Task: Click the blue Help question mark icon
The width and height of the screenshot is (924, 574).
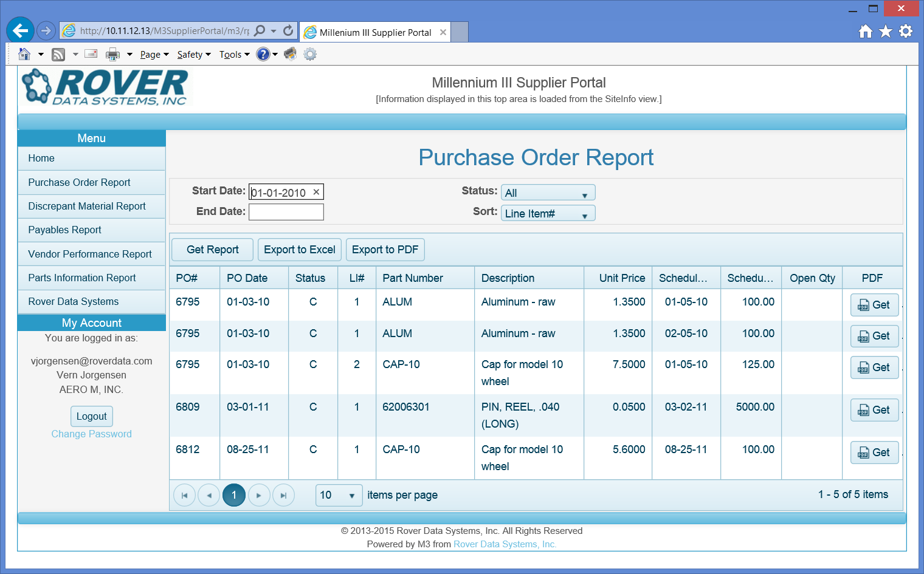Action: pos(263,54)
